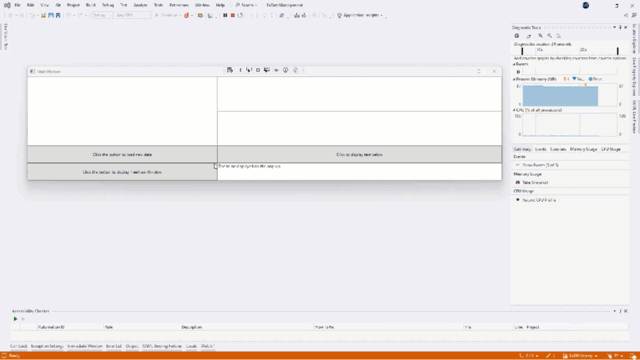Viewport: 640px width, 360px height.
Task: Select the Events tab in Diagnostic Tools
Action: (x=540, y=149)
